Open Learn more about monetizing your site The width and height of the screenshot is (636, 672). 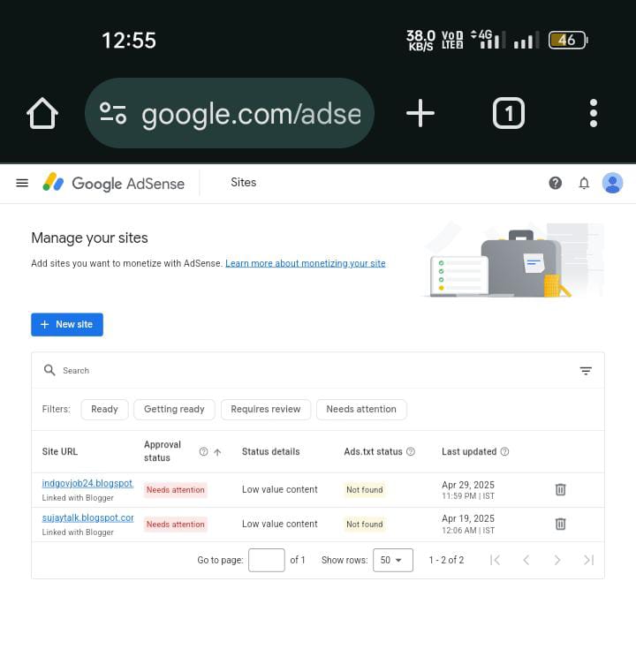point(306,263)
